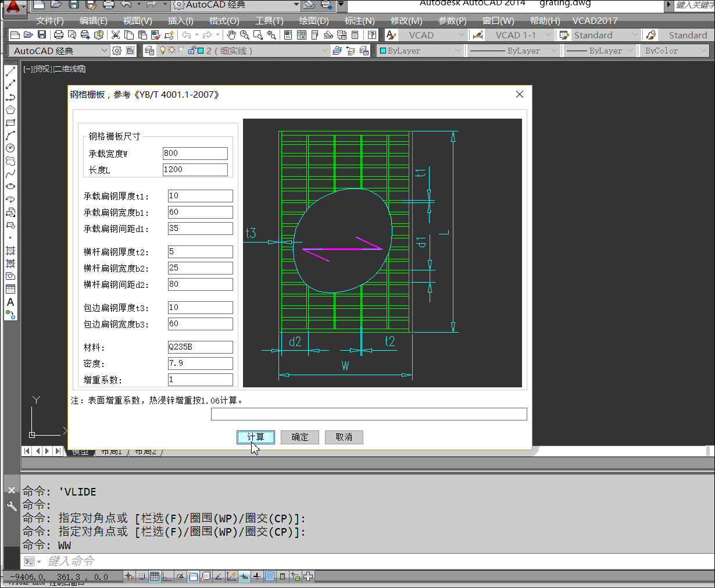Select the Multiline Text tool

point(10,302)
